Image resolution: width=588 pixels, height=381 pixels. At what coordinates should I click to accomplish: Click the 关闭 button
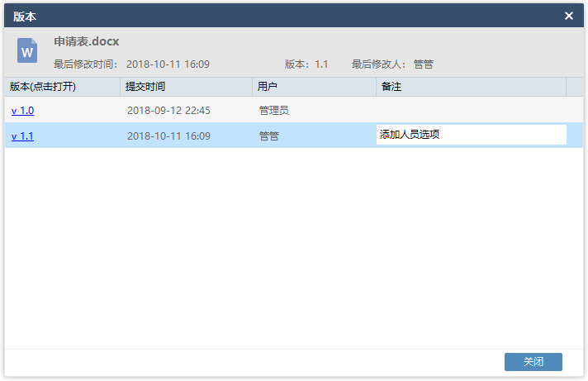pos(533,361)
